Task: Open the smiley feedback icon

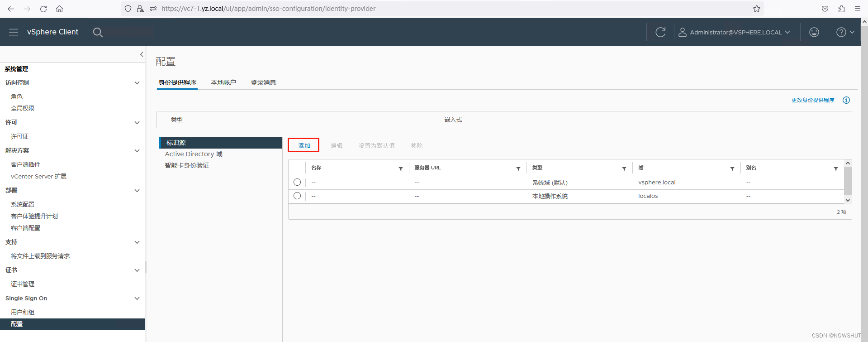Action: click(814, 32)
